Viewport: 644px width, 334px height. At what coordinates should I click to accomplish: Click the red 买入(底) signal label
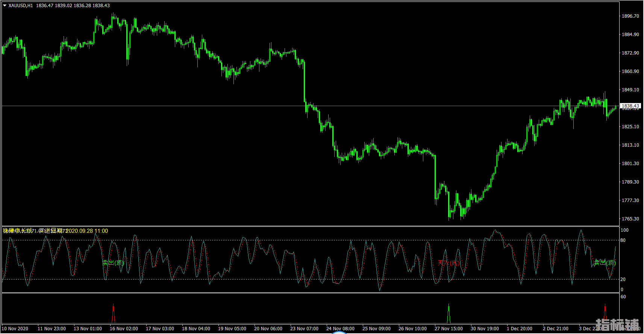click(449, 263)
